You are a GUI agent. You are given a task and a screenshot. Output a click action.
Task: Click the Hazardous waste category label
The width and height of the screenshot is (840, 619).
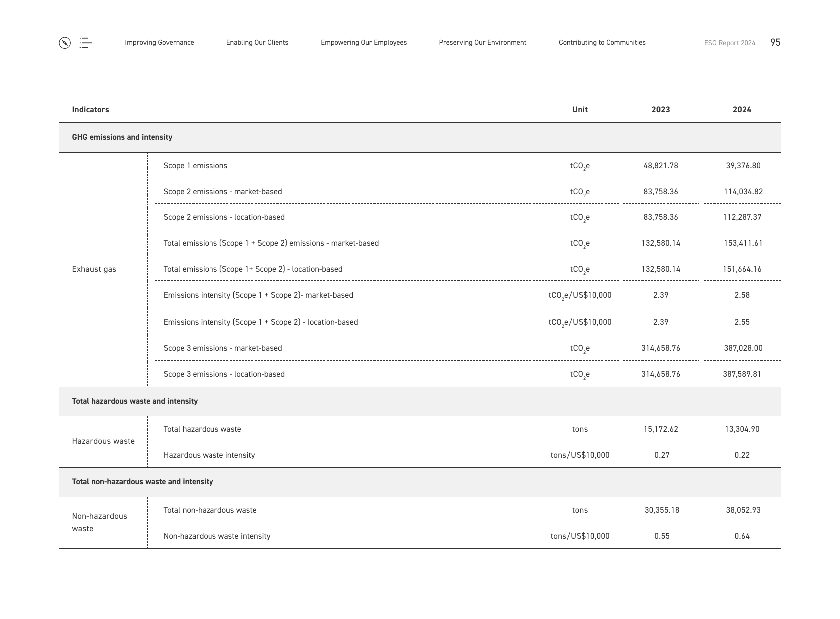coord(103,441)
